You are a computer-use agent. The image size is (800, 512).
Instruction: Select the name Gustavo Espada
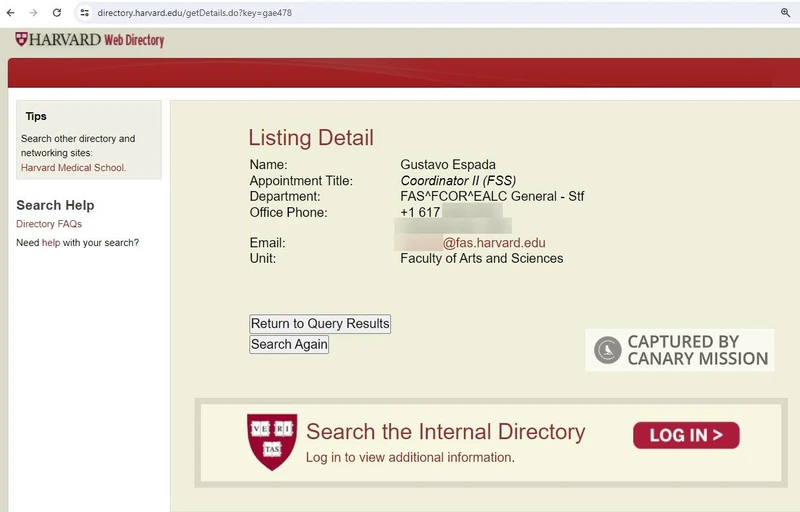(448, 165)
